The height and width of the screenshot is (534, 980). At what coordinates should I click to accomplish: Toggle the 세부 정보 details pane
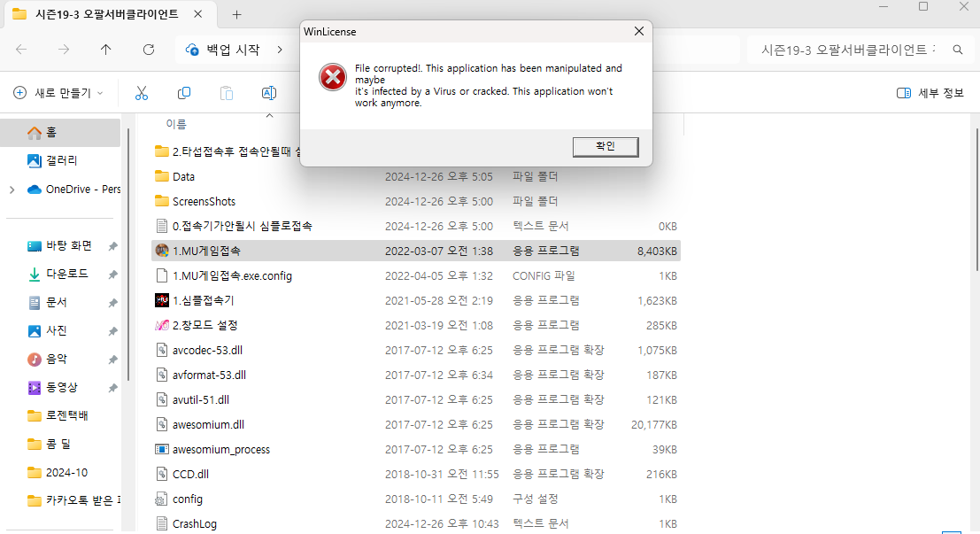point(930,93)
